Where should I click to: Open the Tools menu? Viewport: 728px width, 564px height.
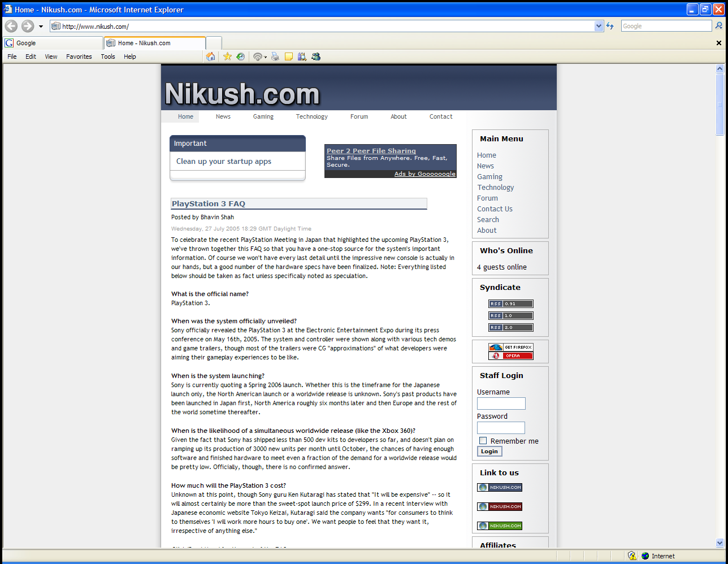(x=108, y=57)
